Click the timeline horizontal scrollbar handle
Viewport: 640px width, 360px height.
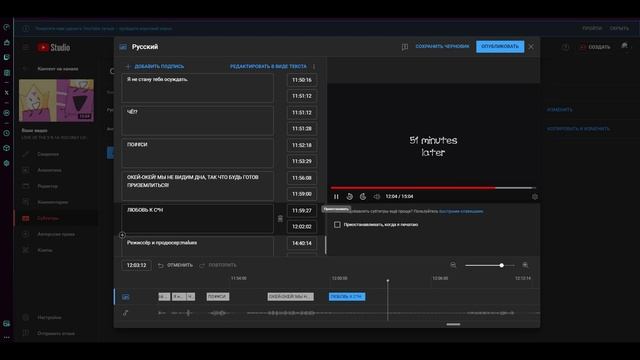point(453,324)
